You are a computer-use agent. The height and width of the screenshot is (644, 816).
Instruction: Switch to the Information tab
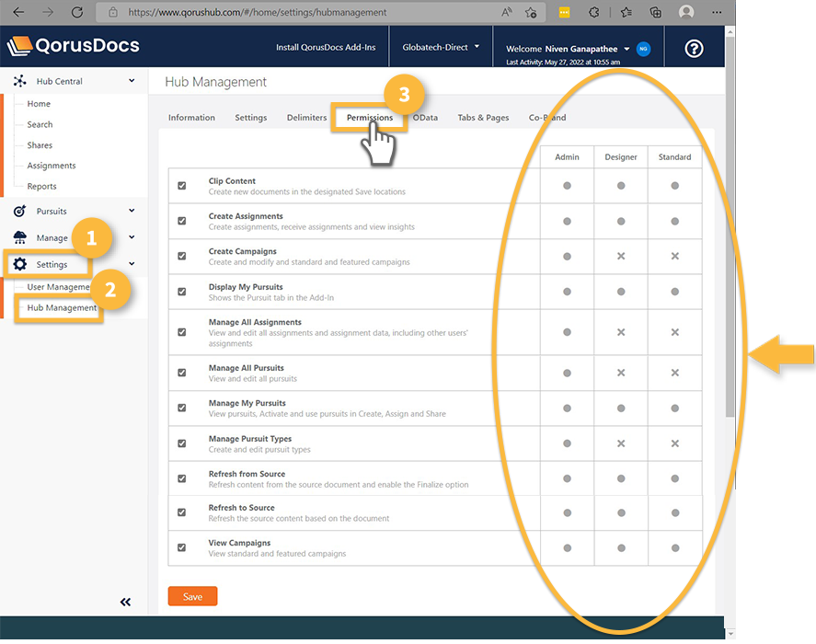tap(191, 118)
